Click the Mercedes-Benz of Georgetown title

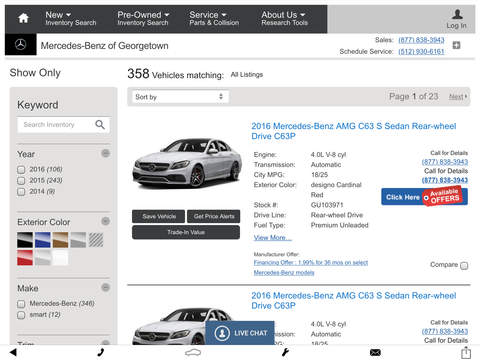pos(104,46)
